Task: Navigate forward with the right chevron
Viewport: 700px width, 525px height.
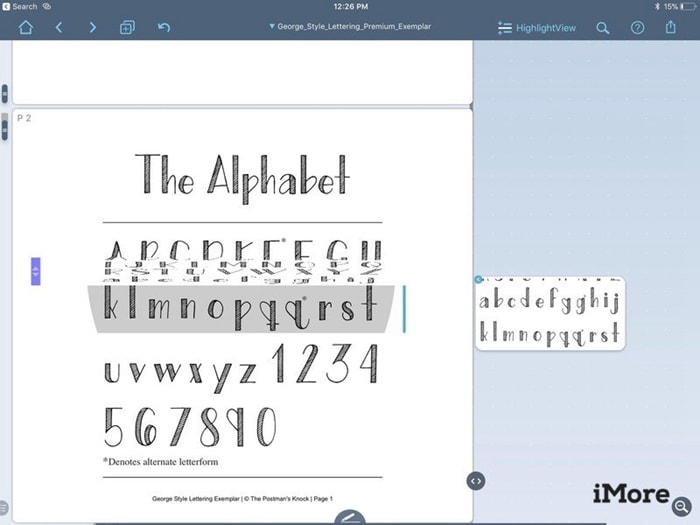Action: coord(92,28)
